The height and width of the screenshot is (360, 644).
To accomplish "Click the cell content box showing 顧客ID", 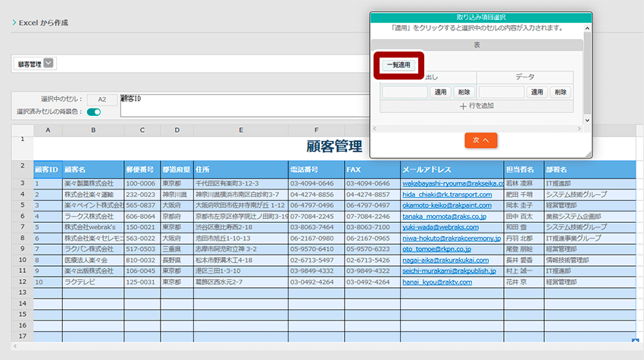I will point(245,105).
